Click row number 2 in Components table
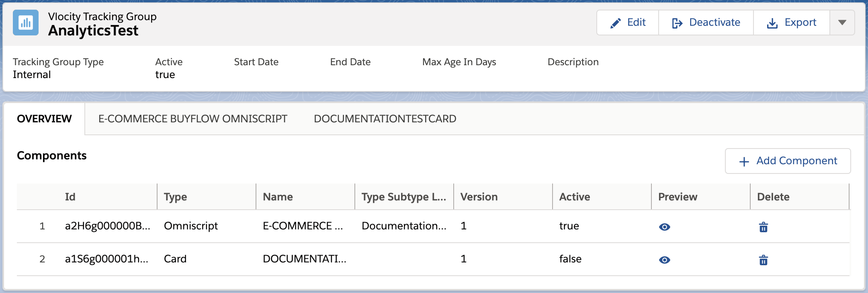This screenshot has height=293, width=868. click(x=42, y=259)
